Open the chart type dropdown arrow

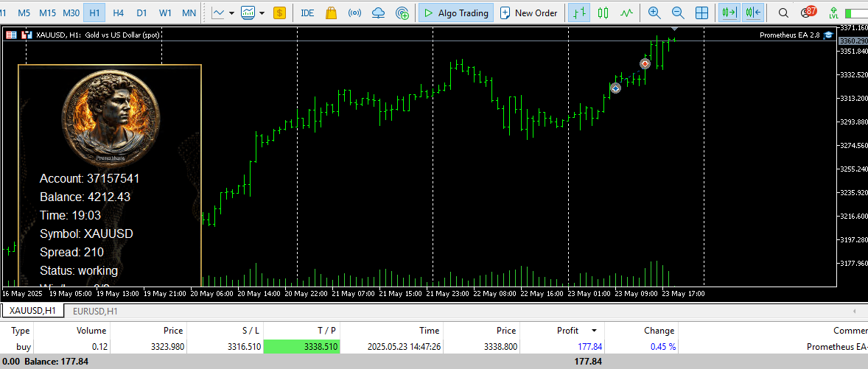coord(231,13)
